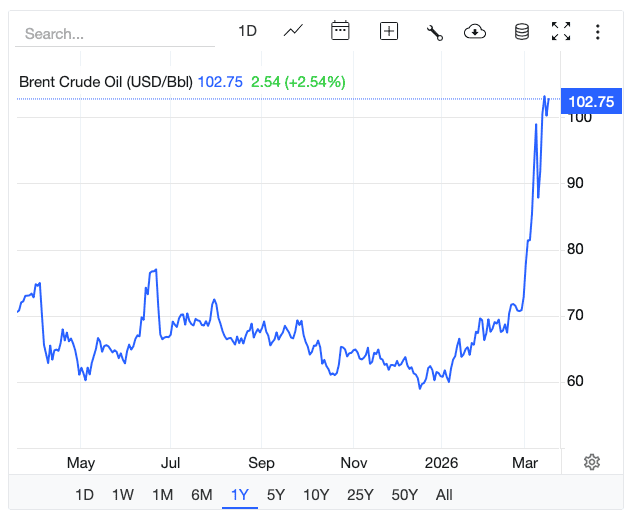Screen dimensions: 633x517
Task: Show the All time range
Action: tap(444, 494)
